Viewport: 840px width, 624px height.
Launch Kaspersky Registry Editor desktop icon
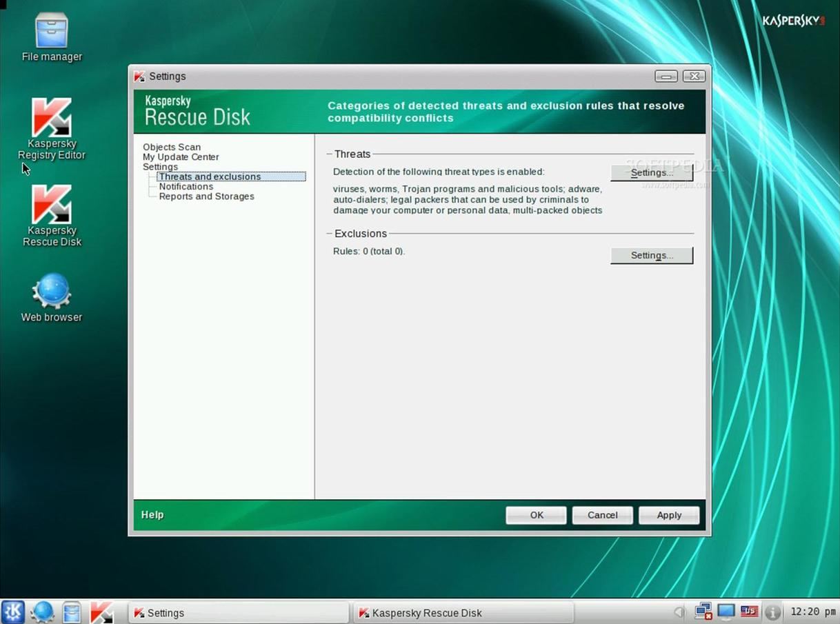click(x=52, y=129)
